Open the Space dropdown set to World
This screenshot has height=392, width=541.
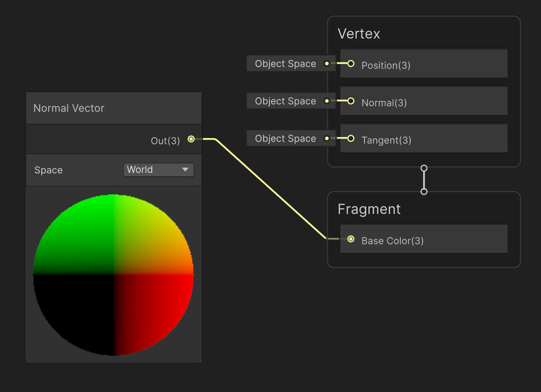158,170
